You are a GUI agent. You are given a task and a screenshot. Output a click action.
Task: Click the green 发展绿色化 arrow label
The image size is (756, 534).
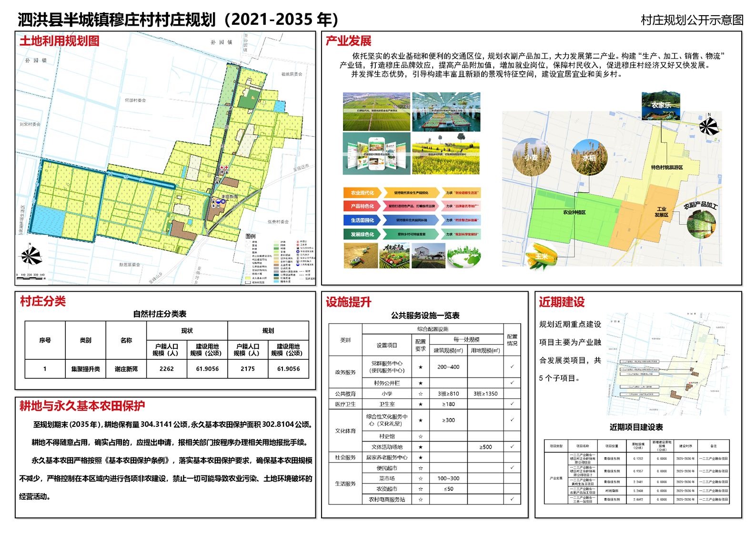(x=362, y=234)
